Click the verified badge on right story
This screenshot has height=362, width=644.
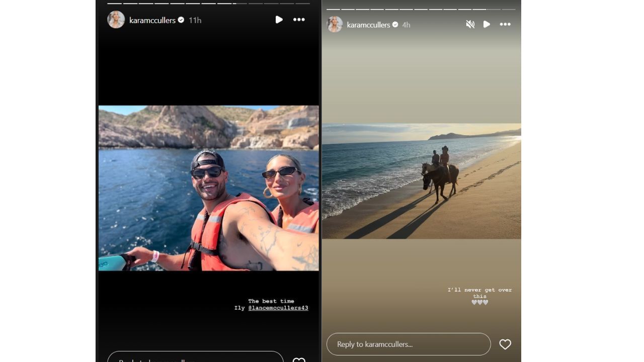pos(395,25)
